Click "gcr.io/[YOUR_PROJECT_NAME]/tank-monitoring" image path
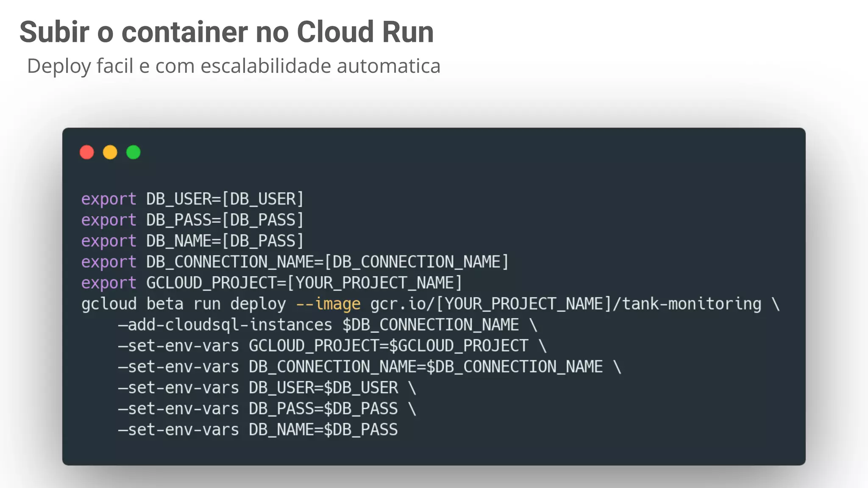This screenshot has width=868, height=488. tap(566, 304)
